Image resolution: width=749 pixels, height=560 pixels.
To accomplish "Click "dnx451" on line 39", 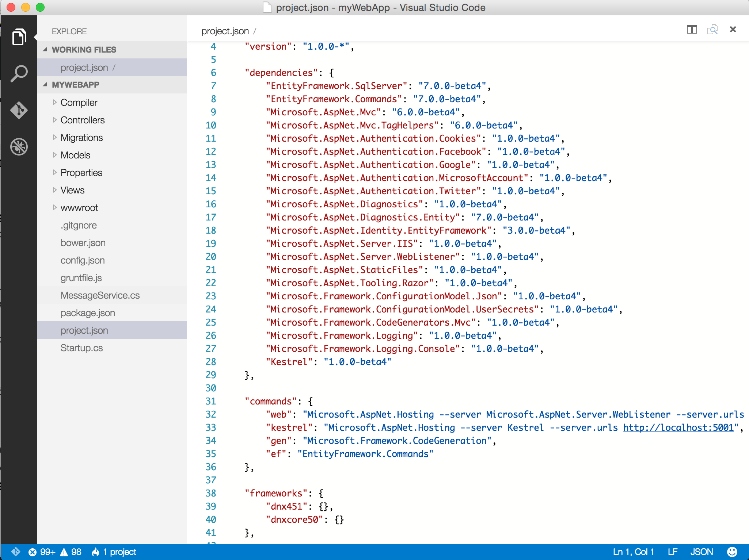I will pos(286,506).
